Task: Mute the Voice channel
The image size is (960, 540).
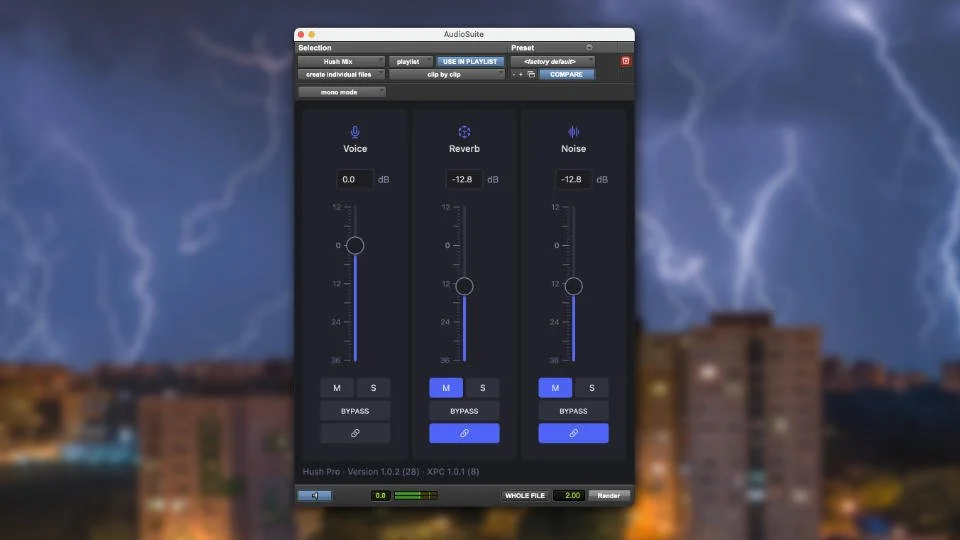Action: tap(337, 388)
